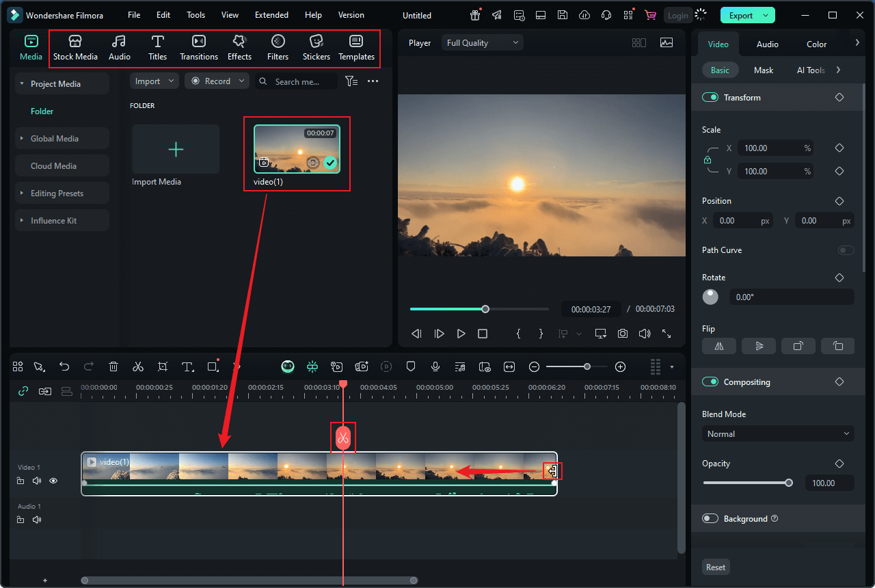Viewport: 875px width, 588px height.
Task: Open the Audio Mixer icon
Action: click(460, 366)
